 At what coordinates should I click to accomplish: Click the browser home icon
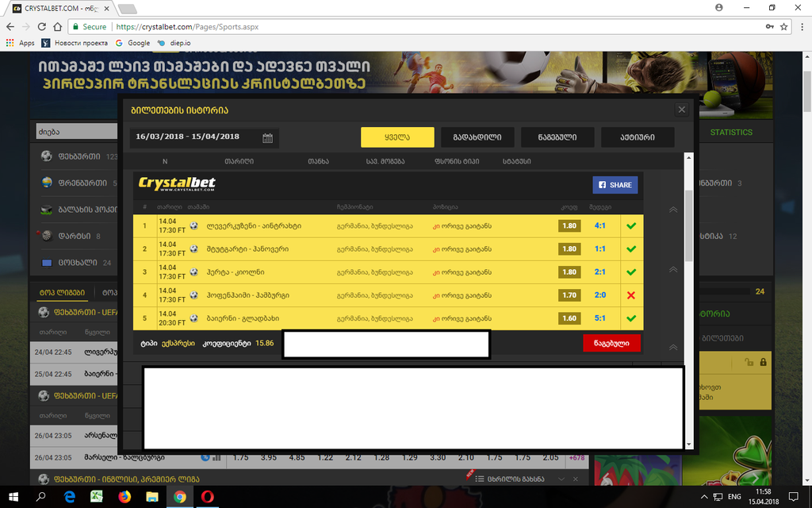(x=57, y=26)
